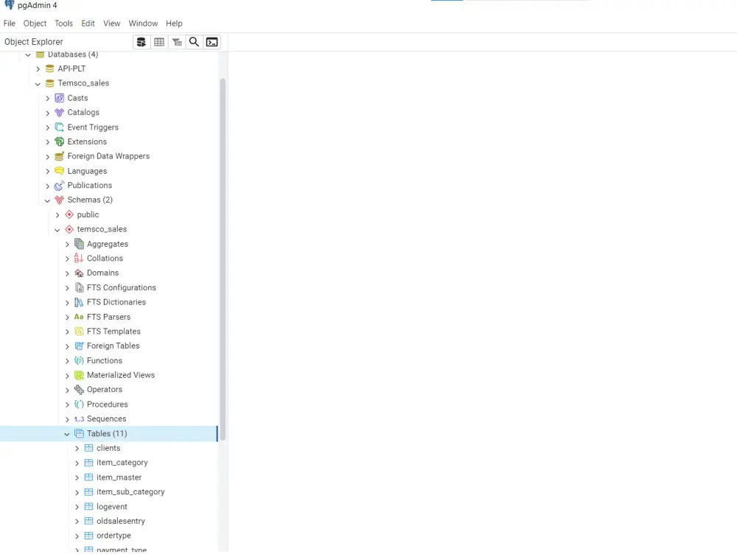
Task: Open the Edit menu
Action: (88, 23)
